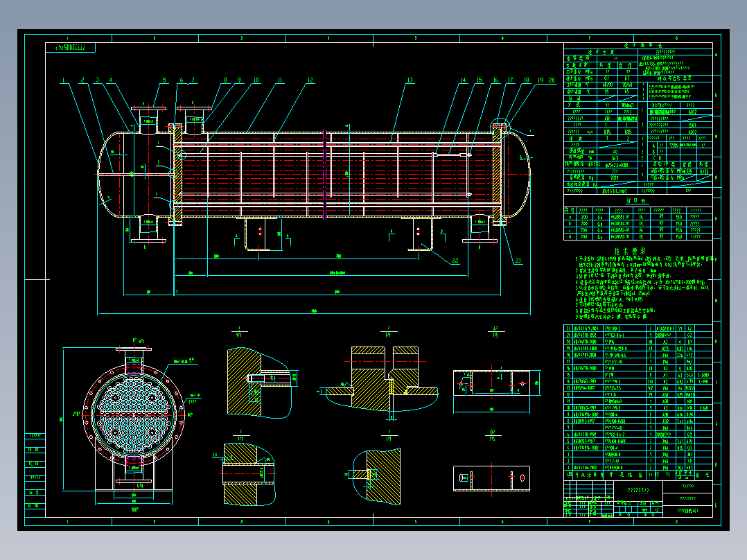
Task: Click part callout number 17
Action: (x=510, y=80)
